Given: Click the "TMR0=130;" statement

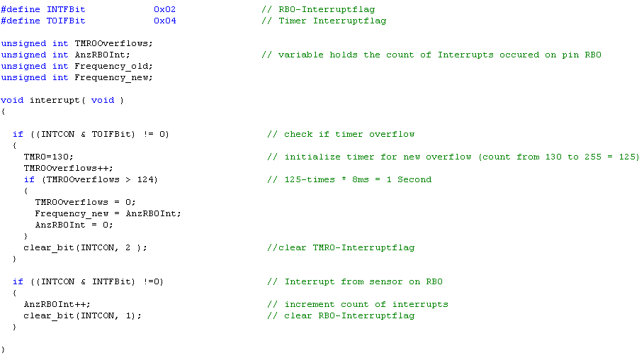Looking at the screenshot, I should (x=48, y=157).
